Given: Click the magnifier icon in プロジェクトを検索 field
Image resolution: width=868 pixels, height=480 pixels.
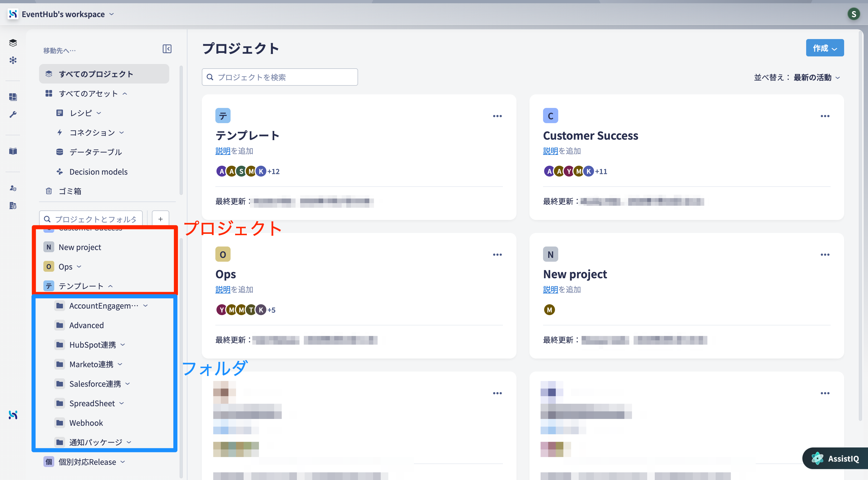Looking at the screenshot, I should pyautogui.click(x=210, y=77).
